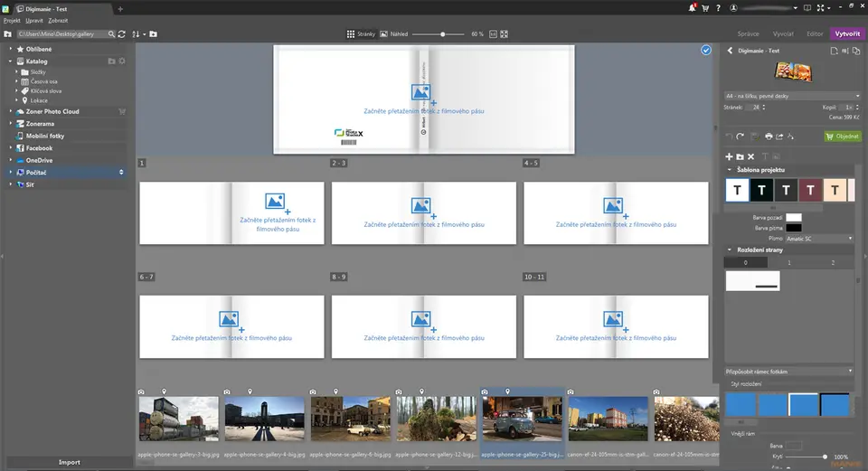
Task: Click the X delete icon above Šablona projektu
Action: click(751, 156)
